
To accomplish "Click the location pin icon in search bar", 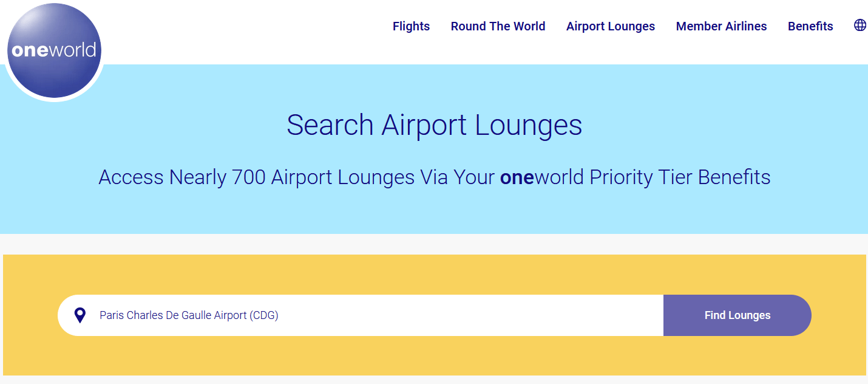I will (x=80, y=315).
